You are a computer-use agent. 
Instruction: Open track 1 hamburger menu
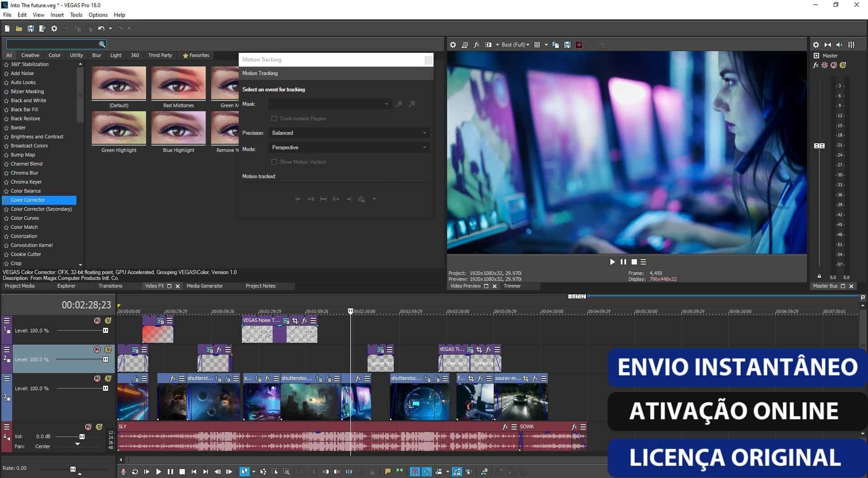7,321
